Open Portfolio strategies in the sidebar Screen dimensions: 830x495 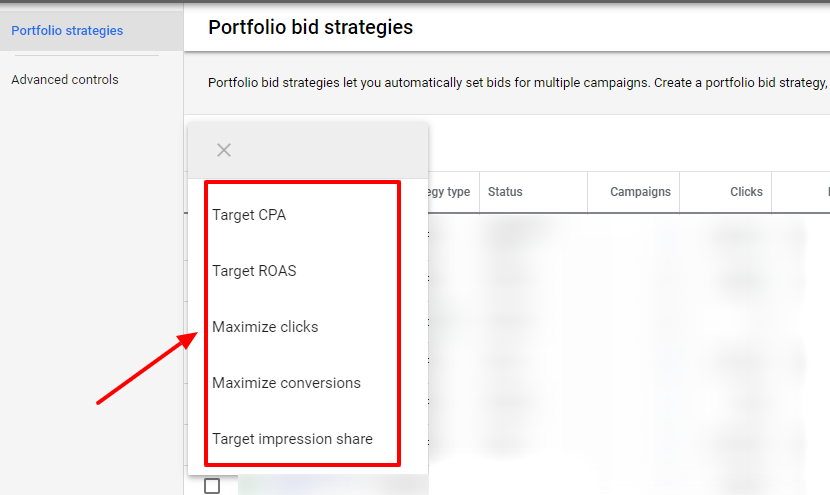click(67, 31)
